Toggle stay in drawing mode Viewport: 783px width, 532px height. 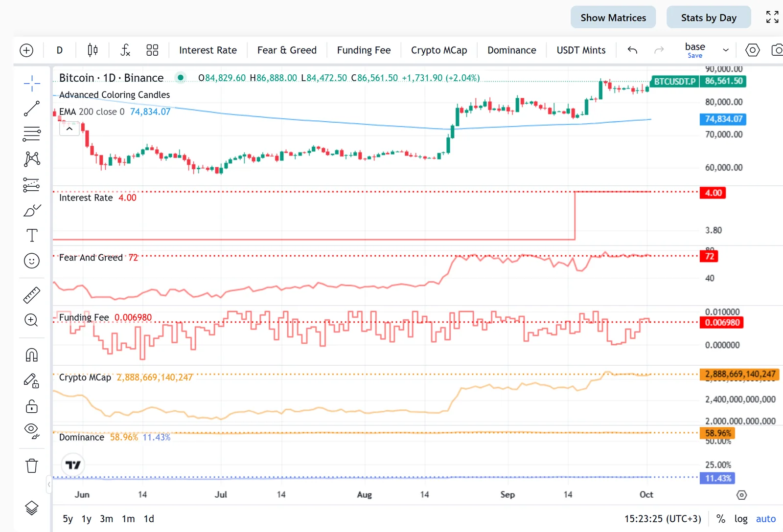32,380
